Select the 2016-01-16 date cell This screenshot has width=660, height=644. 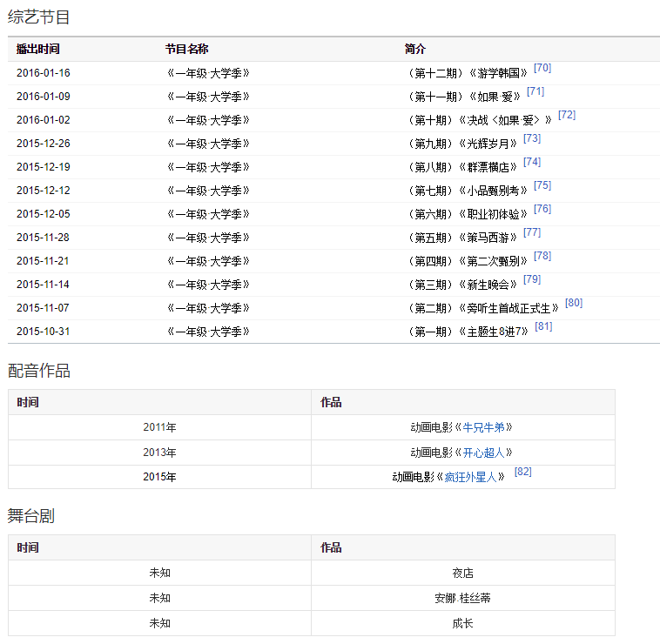coord(44,73)
